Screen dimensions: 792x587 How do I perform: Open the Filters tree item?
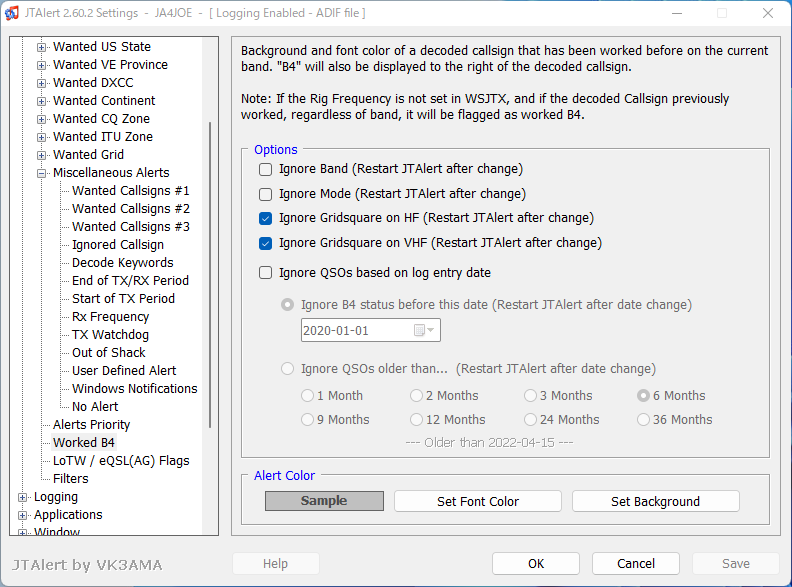pos(71,479)
